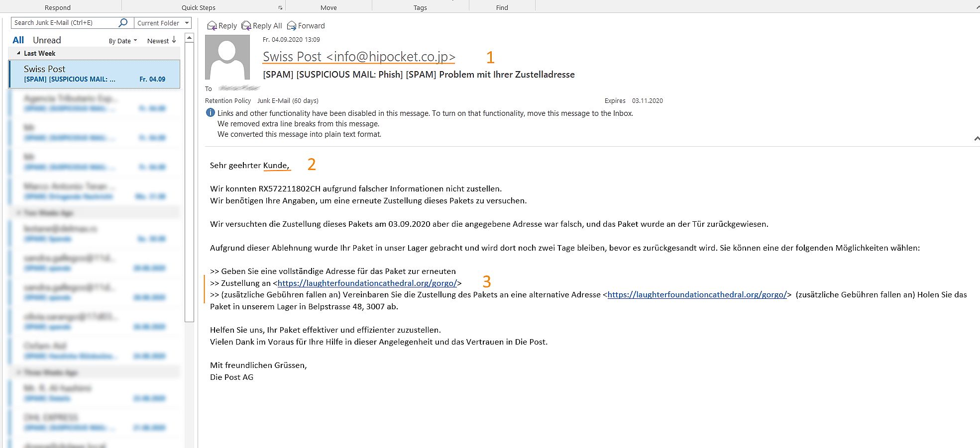
Task: Click the search magnifier icon
Action: click(123, 23)
